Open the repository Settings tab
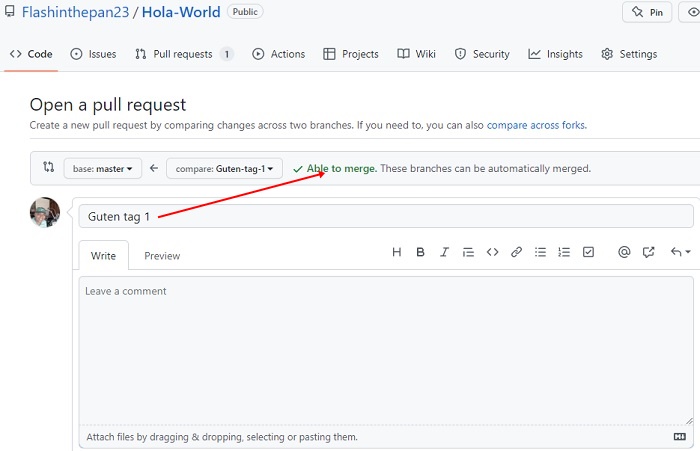 [x=629, y=54]
